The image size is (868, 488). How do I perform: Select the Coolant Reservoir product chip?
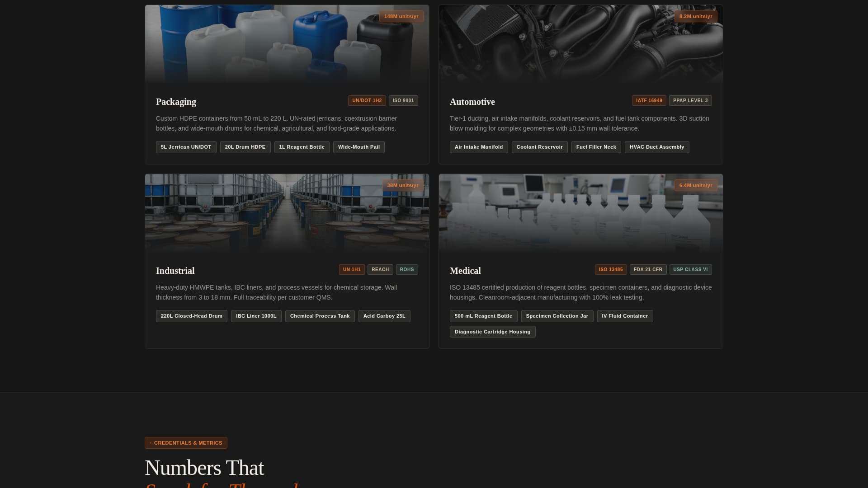tap(539, 147)
